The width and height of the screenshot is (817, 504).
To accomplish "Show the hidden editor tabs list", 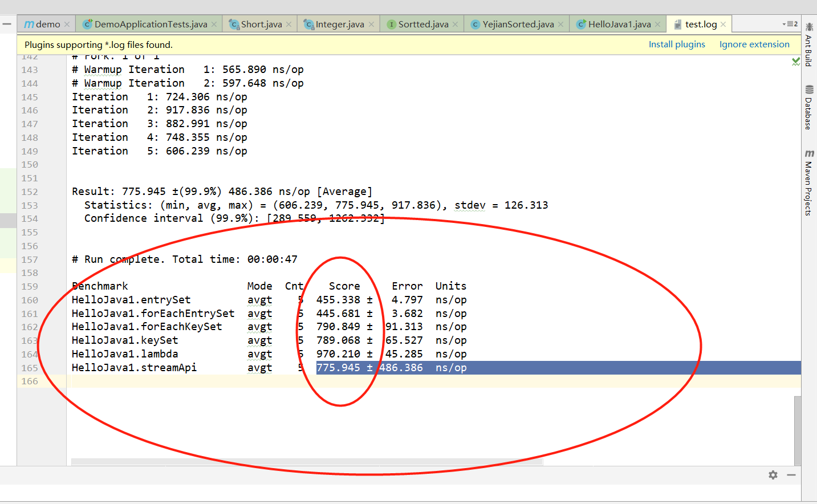I will 790,24.
